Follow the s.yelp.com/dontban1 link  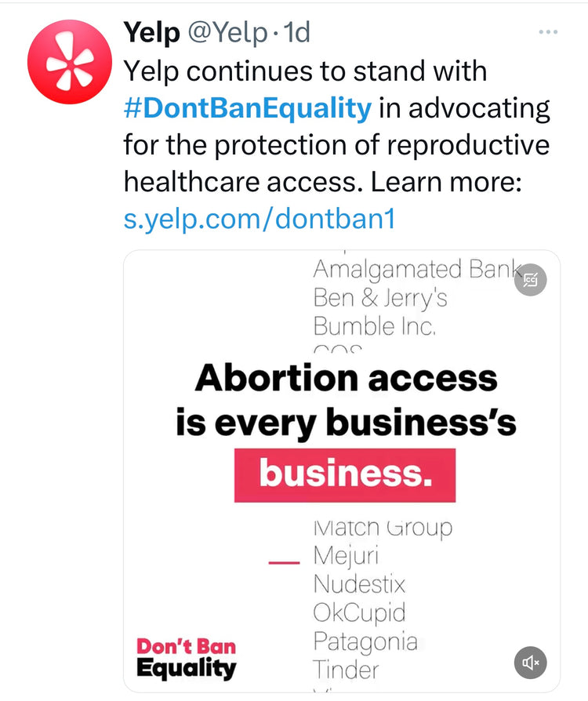(260, 219)
